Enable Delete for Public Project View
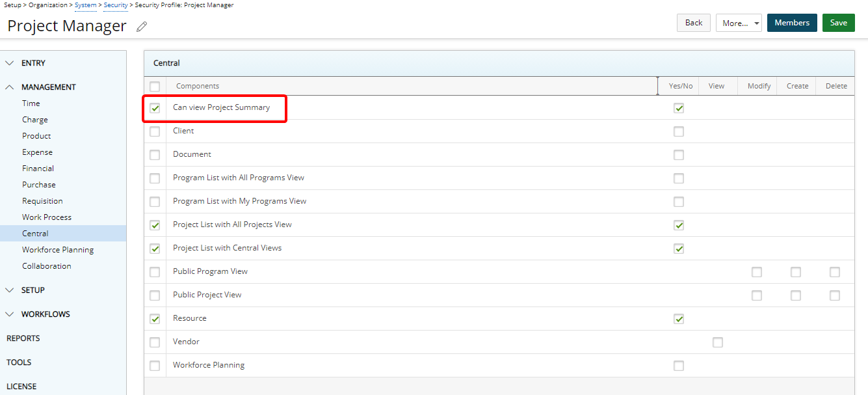The height and width of the screenshot is (395, 868). pyautogui.click(x=835, y=295)
